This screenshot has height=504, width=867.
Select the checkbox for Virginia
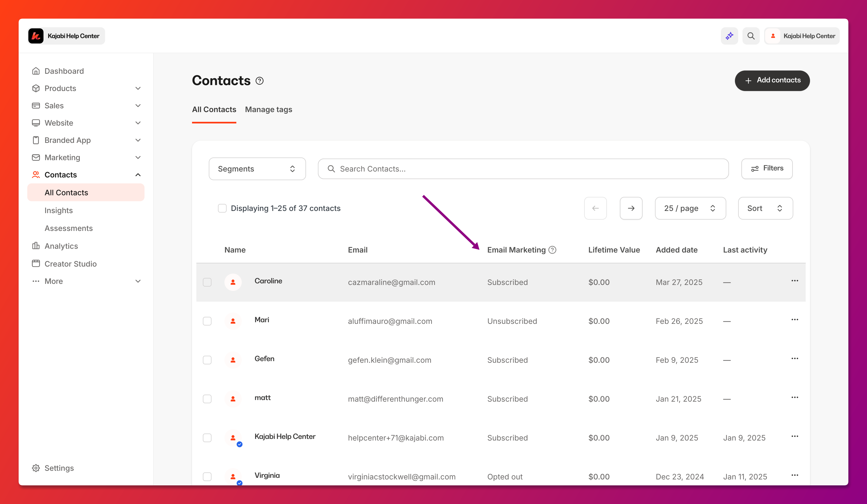(207, 476)
